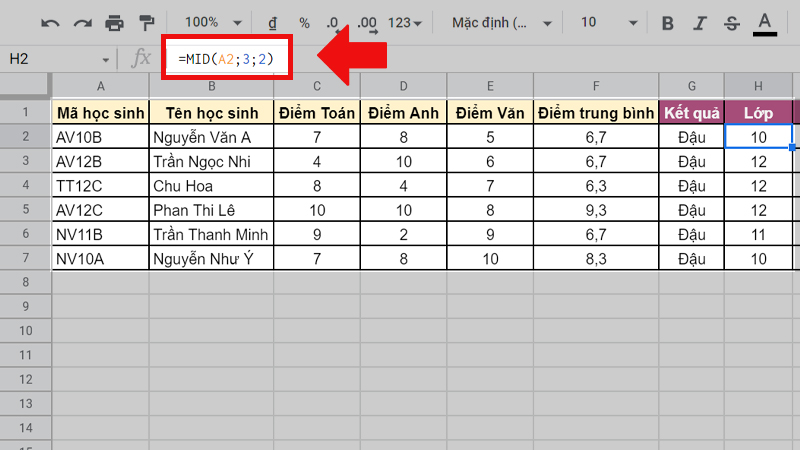This screenshot has width=800, height=450.
Task: Toggle italic formatting
Action: tap(700, 23)
